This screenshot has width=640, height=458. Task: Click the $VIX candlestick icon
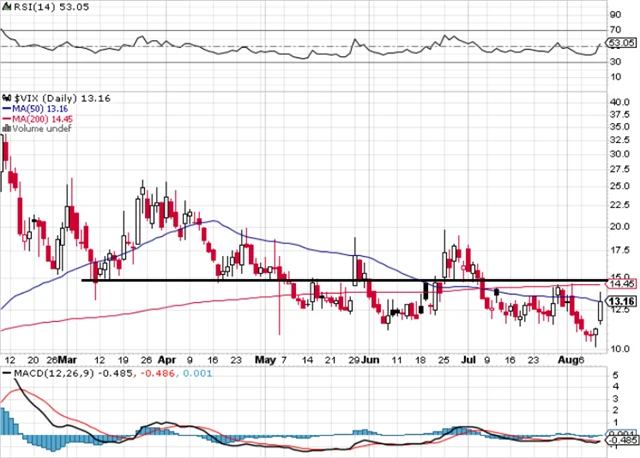[x=6, y=96]
